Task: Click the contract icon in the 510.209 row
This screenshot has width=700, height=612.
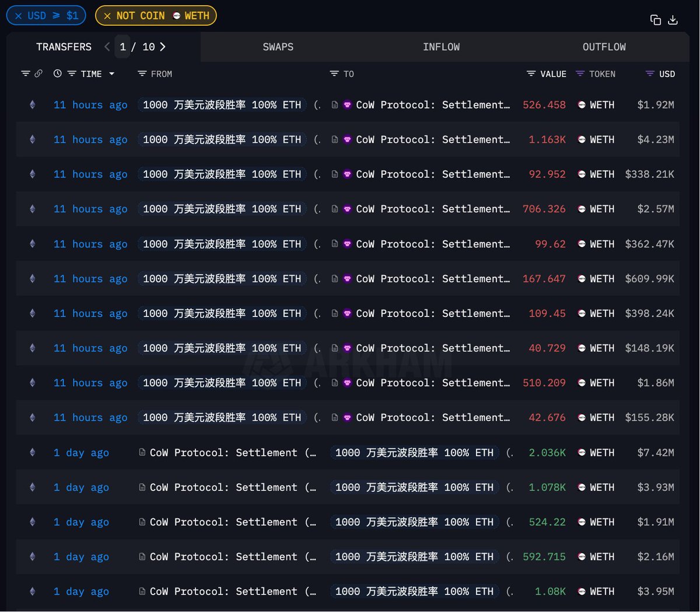Action: (335, 383)
